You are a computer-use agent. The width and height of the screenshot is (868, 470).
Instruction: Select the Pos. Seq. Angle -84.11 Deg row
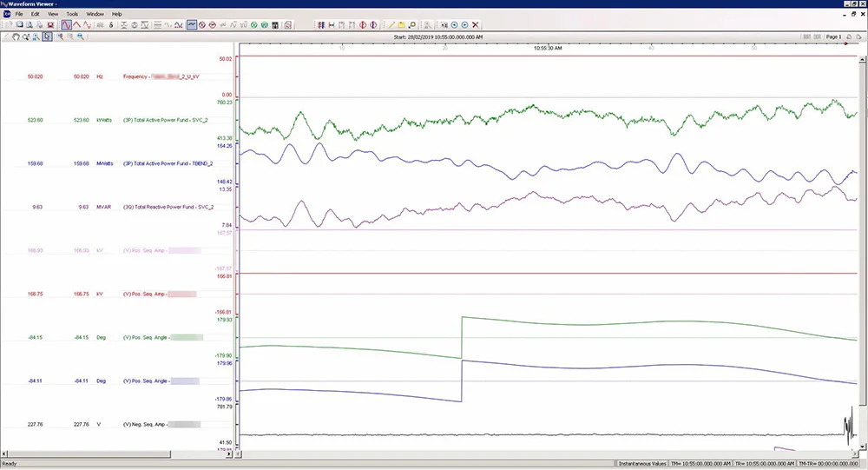coord(116,381)
